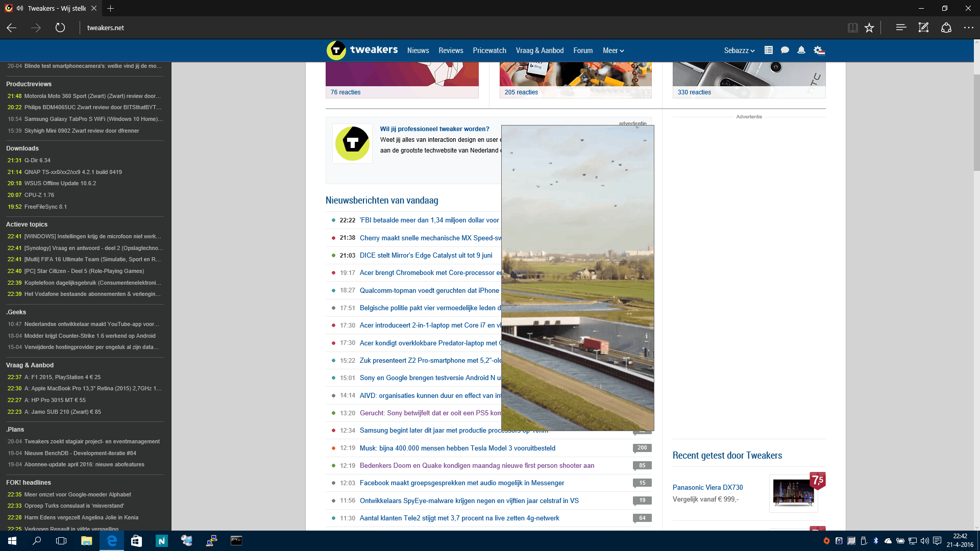Image resolution: width=980 pixels, height=551 pixels.
Task: Expand the Meer navigation dropdown
Action: pyautogui.click(x=613, y=51)
